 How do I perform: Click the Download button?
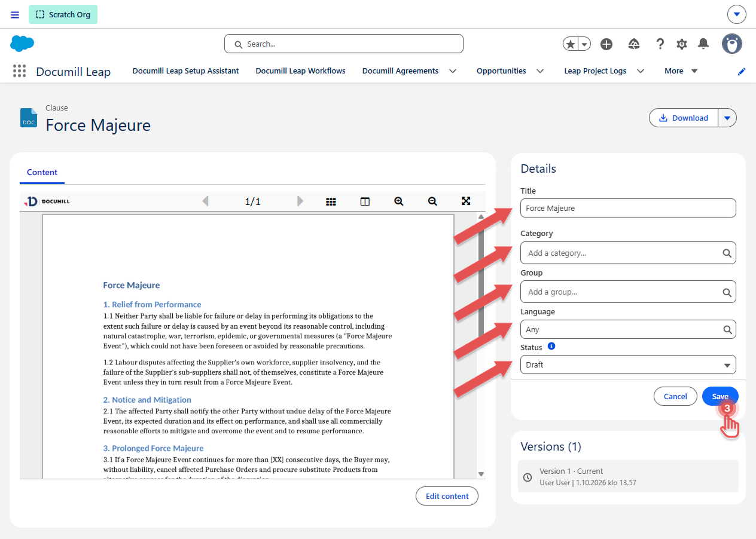coord(684,118)
